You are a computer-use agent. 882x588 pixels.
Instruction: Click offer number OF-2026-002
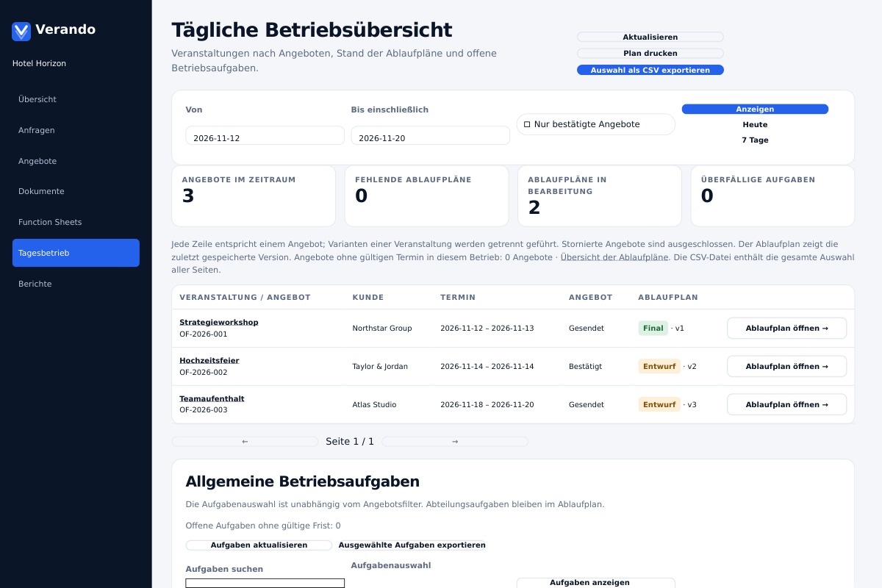pos(204,373)
